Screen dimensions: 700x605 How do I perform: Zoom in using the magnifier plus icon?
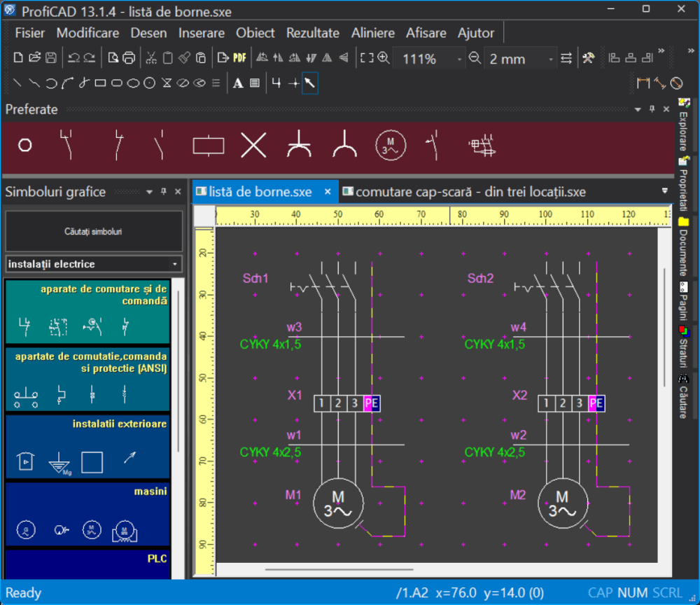[x=384, y=58]
